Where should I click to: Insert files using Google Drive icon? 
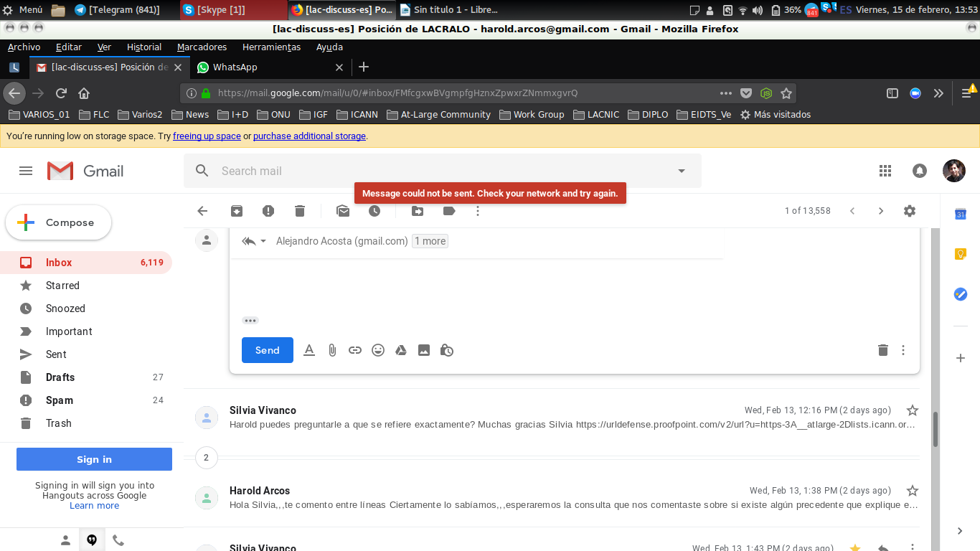[x=401, y=350]
